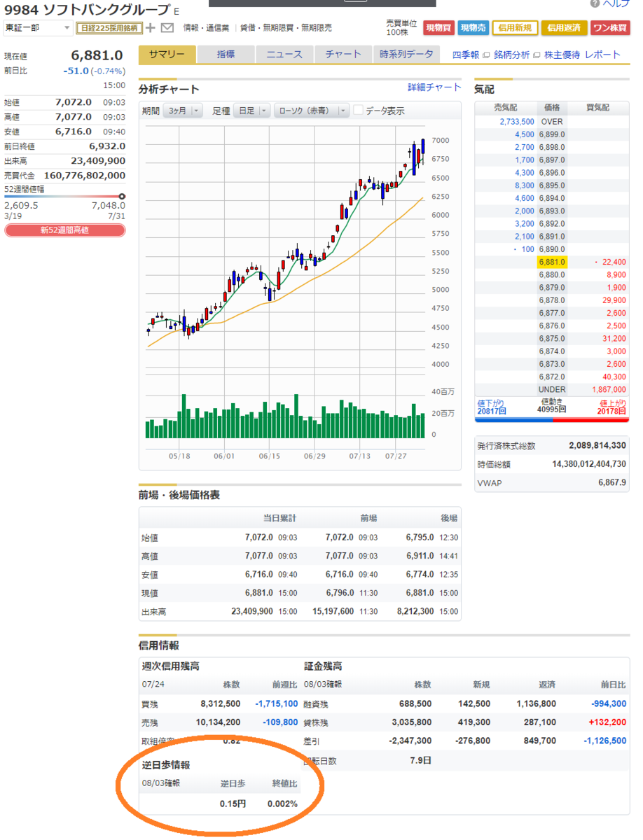
Task: Click the 6,899.0 ask price in the order book
Action: click(x=552, y=134)
